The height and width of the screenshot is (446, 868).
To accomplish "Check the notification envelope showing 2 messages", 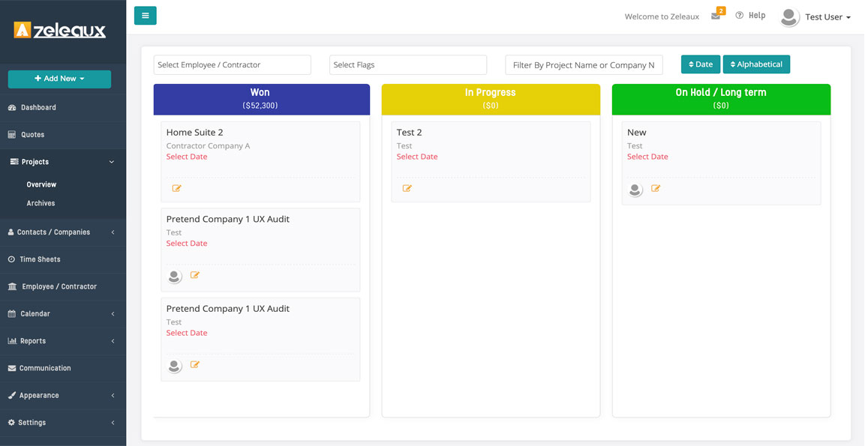I will (716, 16).
